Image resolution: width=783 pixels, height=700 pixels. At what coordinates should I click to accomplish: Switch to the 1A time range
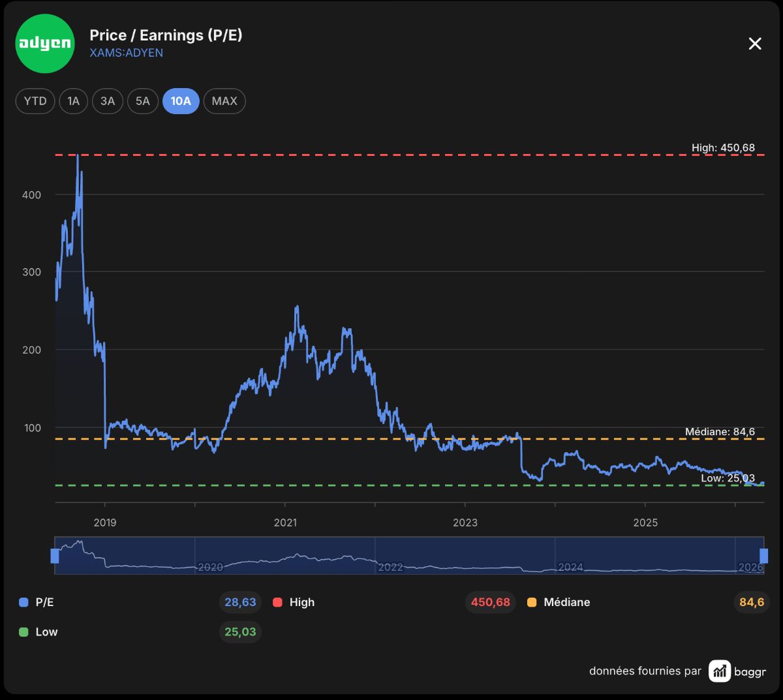click(74, 101)
